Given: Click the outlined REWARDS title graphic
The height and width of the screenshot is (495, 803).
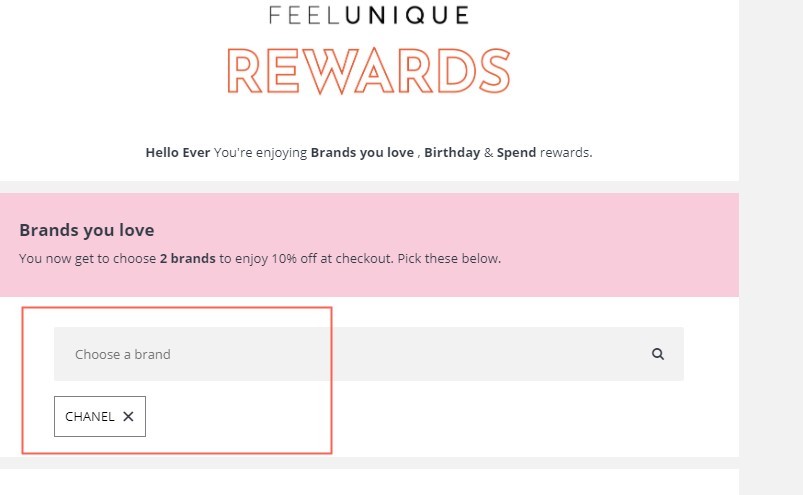Looking at the screenshot, I should tap(369, 71).
